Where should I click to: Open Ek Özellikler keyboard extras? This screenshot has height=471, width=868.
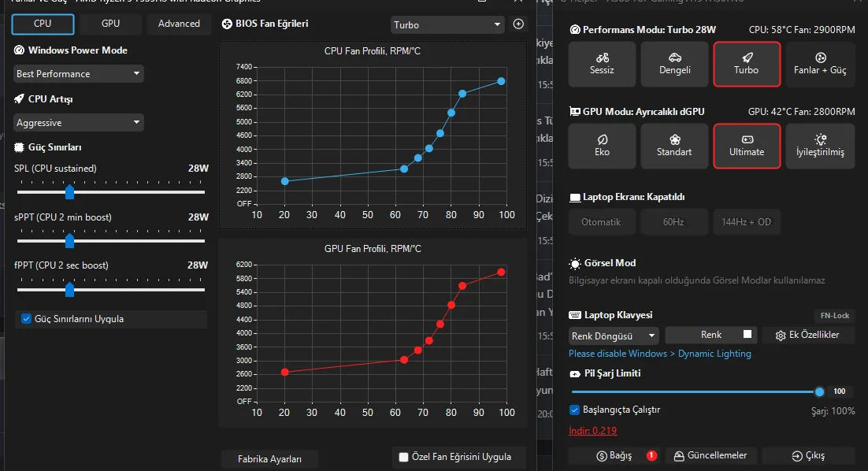[807, 335]
